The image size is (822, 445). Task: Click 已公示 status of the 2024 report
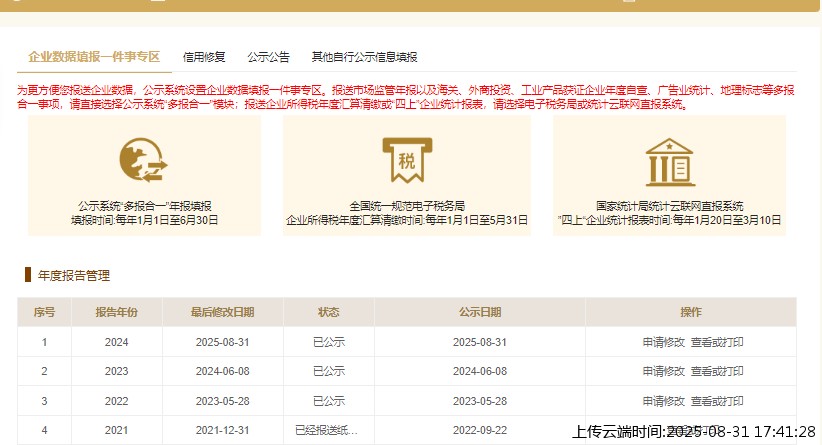329,342
